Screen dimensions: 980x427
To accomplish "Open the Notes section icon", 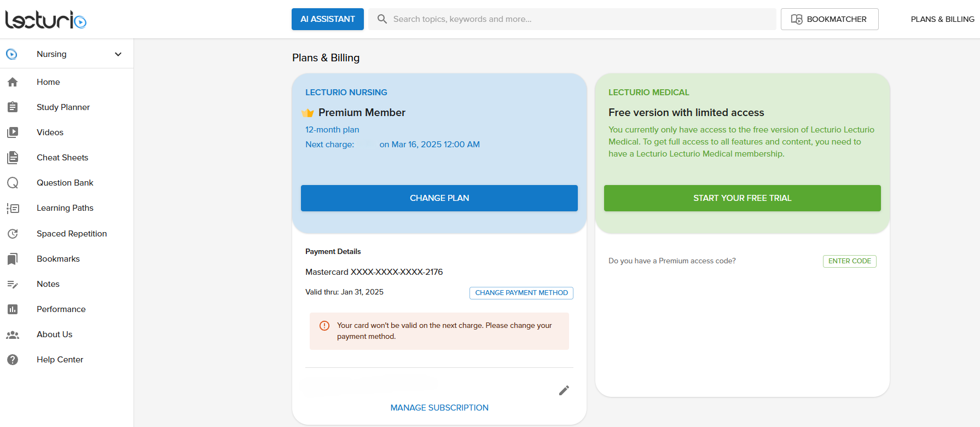I will [x=13, y=284].
